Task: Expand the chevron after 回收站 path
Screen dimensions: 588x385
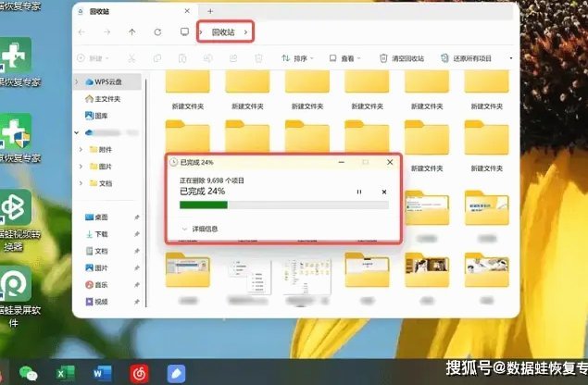Action: (x=245, y=32)
